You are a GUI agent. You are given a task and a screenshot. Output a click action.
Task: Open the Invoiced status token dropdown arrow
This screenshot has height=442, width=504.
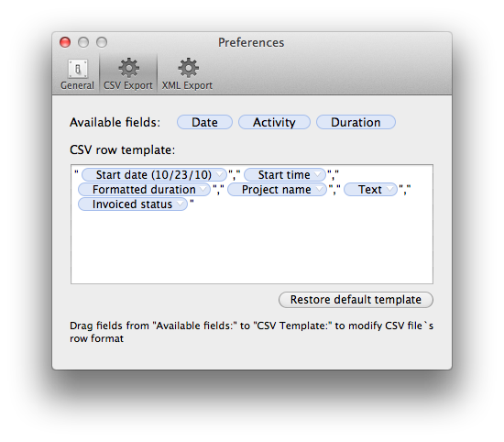(x=181, y=204)
